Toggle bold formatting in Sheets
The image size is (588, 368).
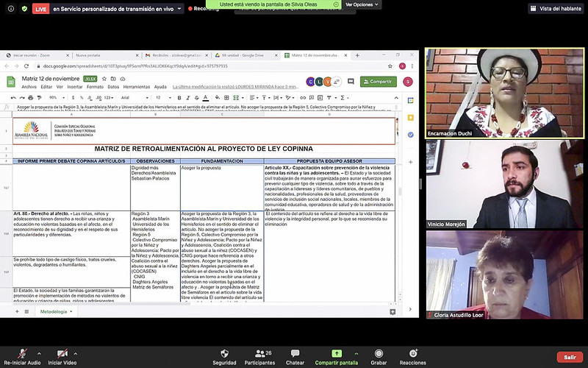click(179, 98)
